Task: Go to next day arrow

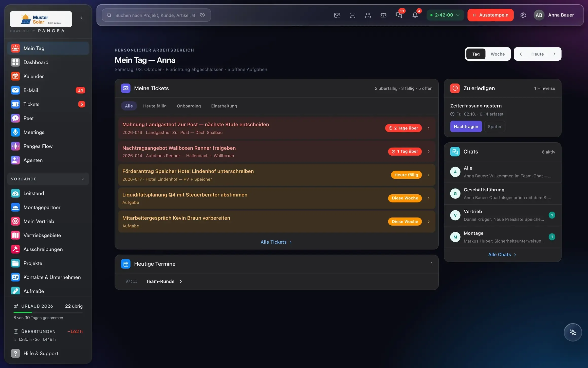Action: [x=554, y=54]
